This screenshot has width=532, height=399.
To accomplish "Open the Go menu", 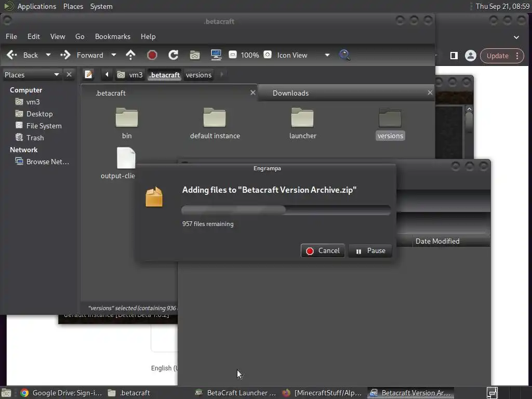I will coord(79,36).
